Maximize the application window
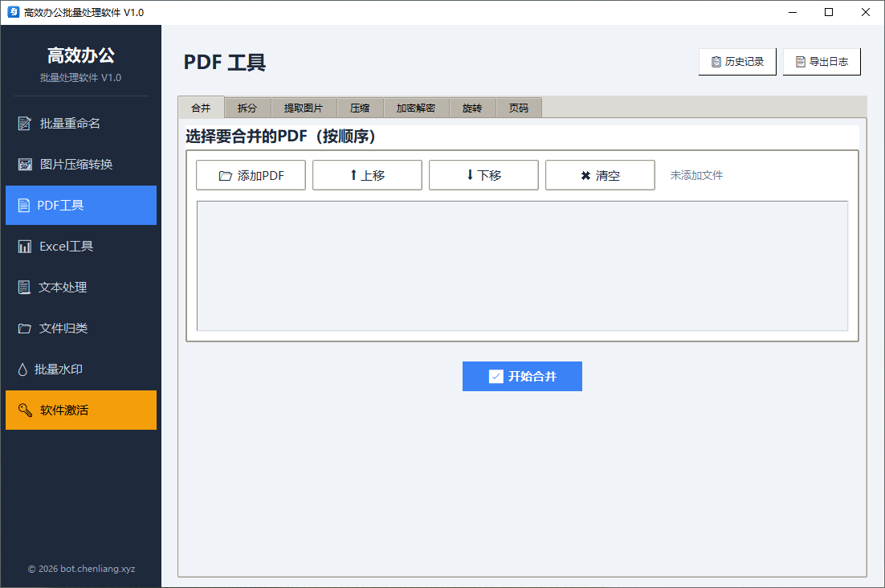Screen dimensions: 885x588 (829, 12)
